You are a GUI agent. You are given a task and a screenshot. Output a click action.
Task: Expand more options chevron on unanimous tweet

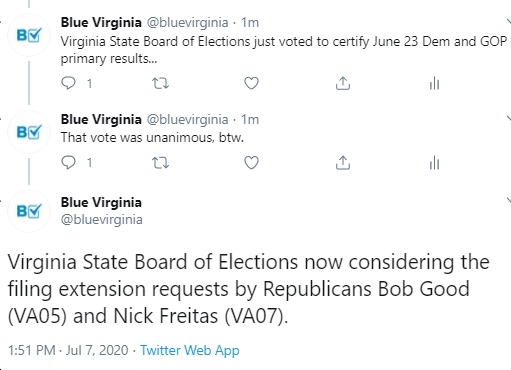(x=509, y=119)
